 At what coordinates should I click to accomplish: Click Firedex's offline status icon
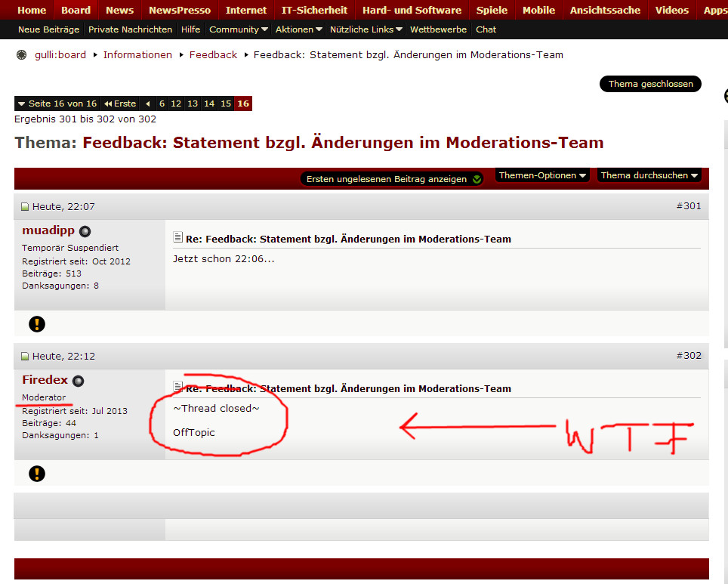click(x=78, y=382)
